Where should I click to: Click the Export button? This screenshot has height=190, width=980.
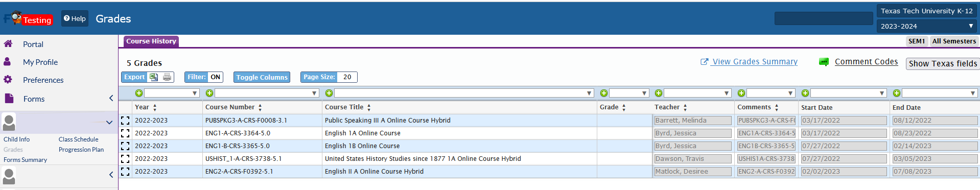(134, 77)
